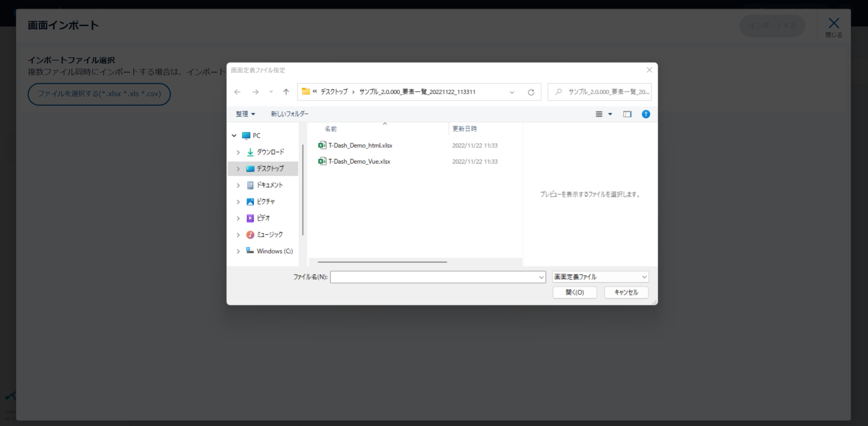Viewport: 868px width, 426px height.
Task: Collapse the PC tree node
Action: click(x=234, y=136)
